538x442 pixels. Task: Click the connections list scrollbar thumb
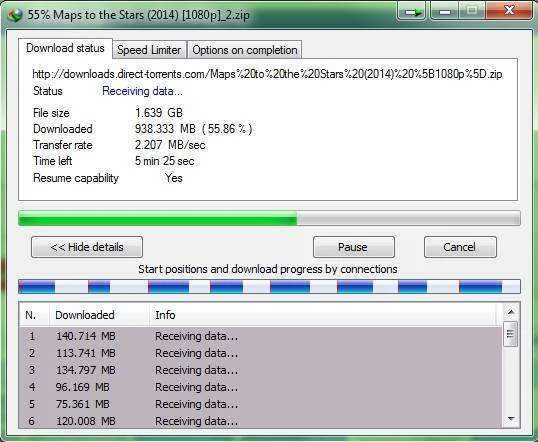(x=511, y=334)
